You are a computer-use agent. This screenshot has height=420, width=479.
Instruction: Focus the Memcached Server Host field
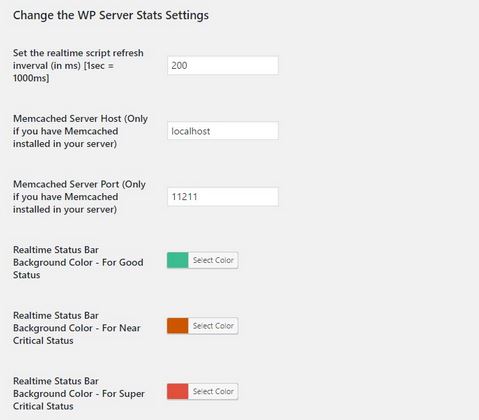223,131
